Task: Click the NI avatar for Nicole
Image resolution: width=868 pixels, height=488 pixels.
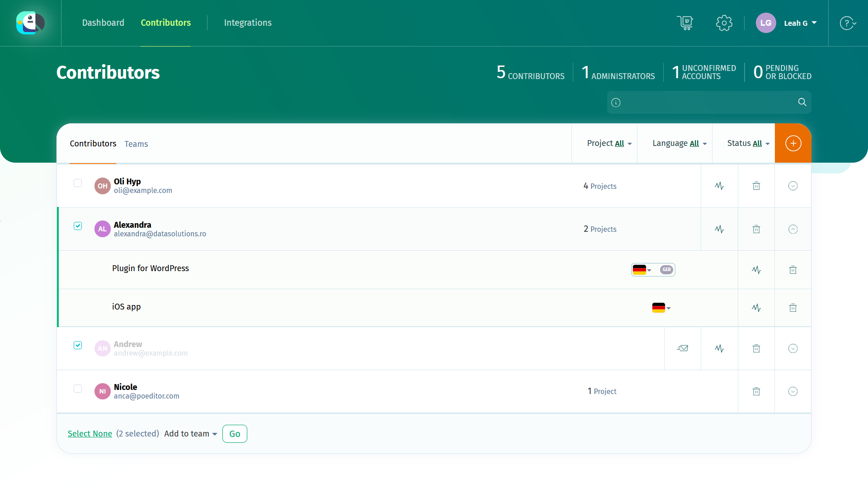Action: pos(103,391)
